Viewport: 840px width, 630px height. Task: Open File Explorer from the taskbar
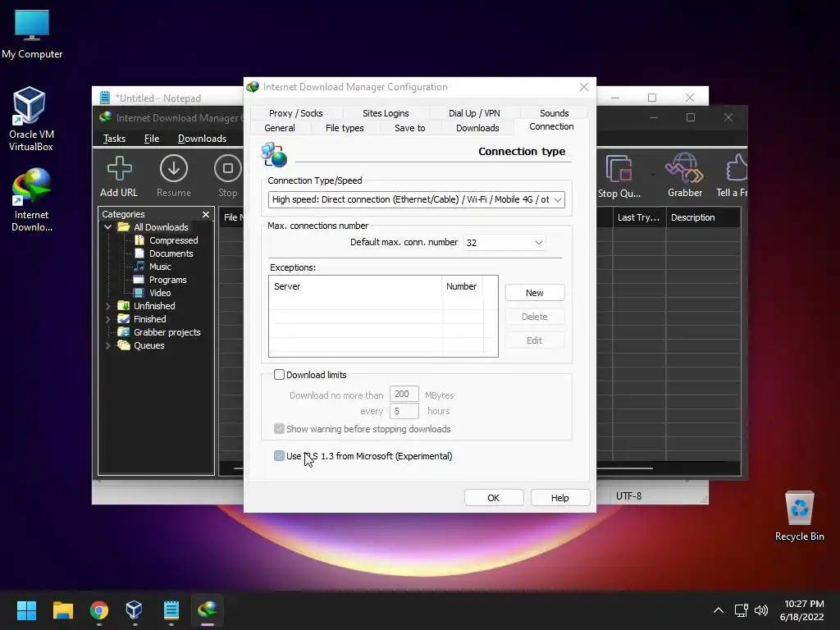click(x=62, y=610)
